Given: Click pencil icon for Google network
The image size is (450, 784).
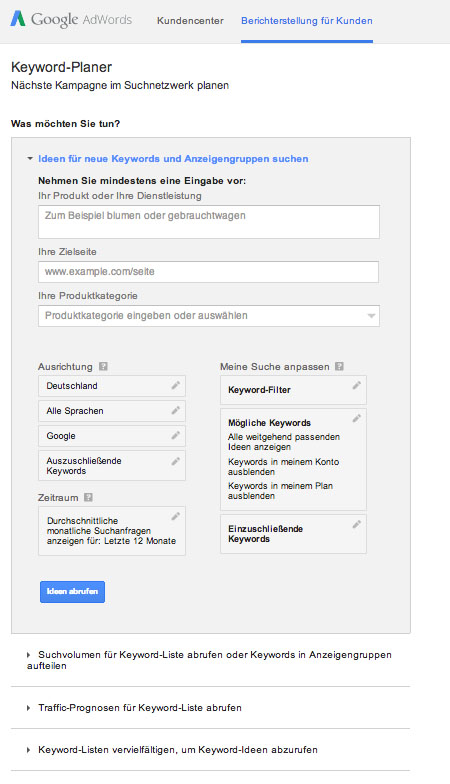Looking at the screenshot, I should coord(176,435).
